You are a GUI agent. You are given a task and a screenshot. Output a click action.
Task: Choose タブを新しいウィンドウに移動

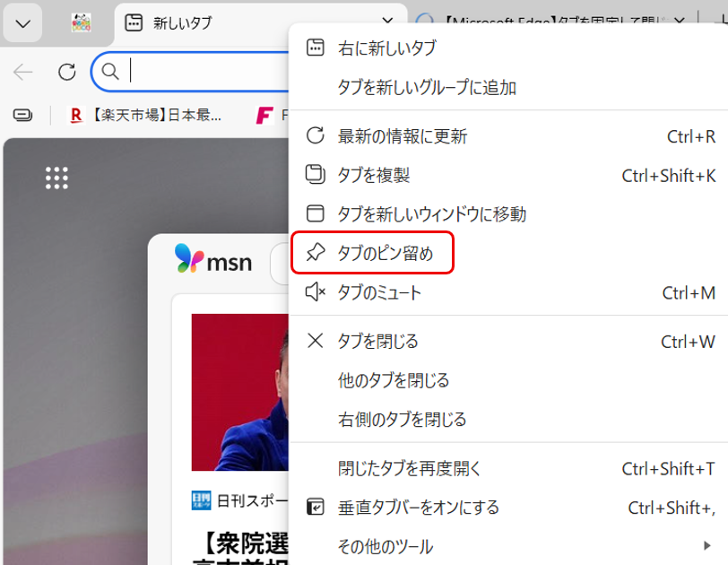[431, 213]
